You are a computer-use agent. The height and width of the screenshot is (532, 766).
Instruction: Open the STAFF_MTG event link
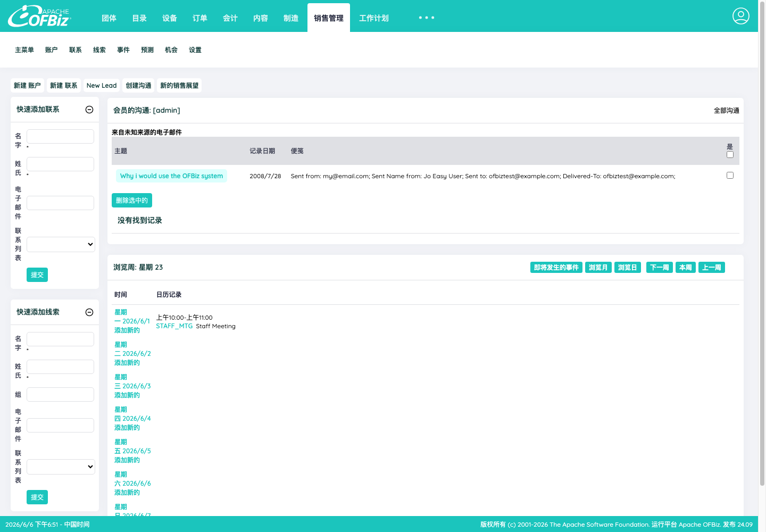pos(174,326)
